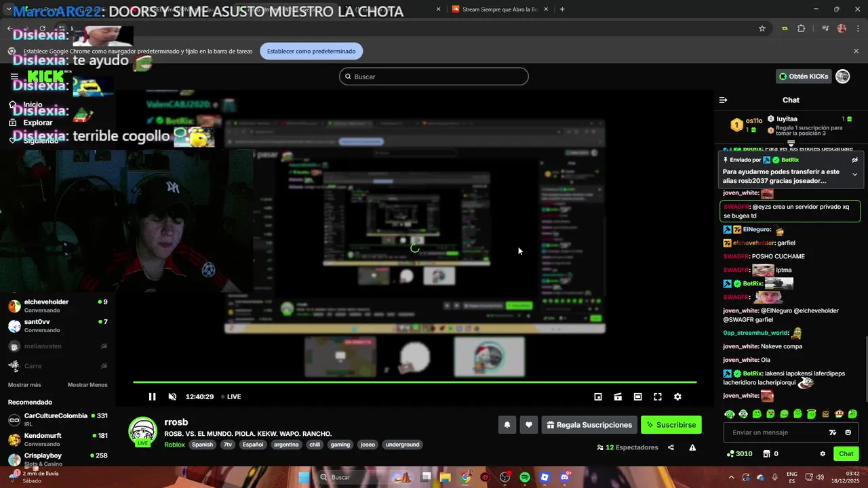Open the clip creation icon

618,396
